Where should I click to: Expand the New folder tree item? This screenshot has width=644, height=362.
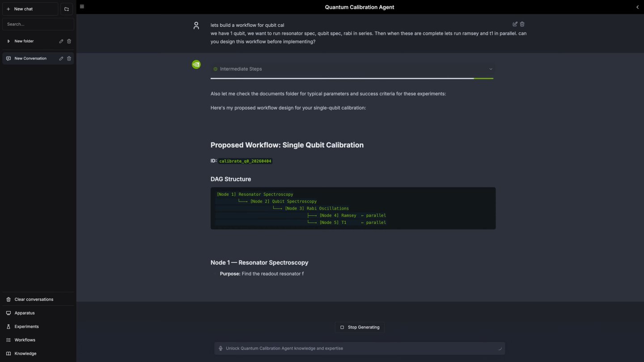click(8, 41)
